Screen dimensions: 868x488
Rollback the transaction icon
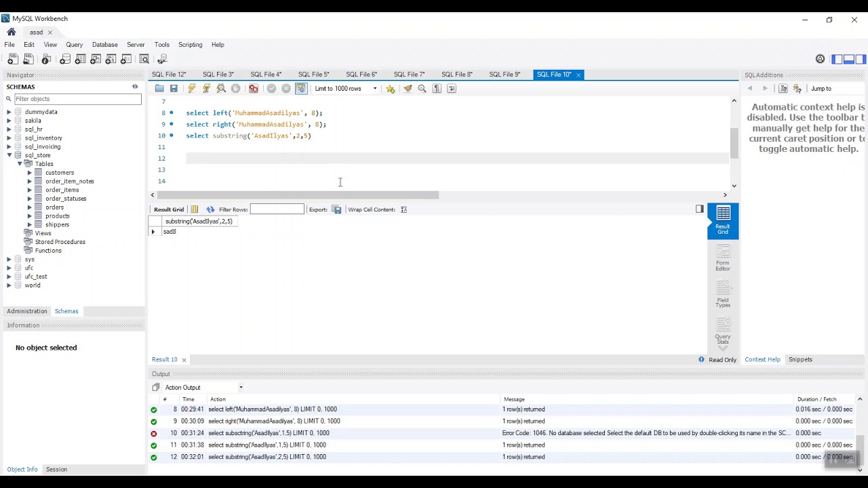pos(286,89)
